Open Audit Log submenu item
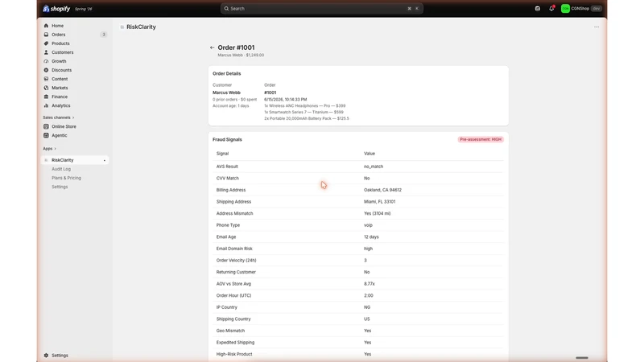 click(x=61, y=169)
